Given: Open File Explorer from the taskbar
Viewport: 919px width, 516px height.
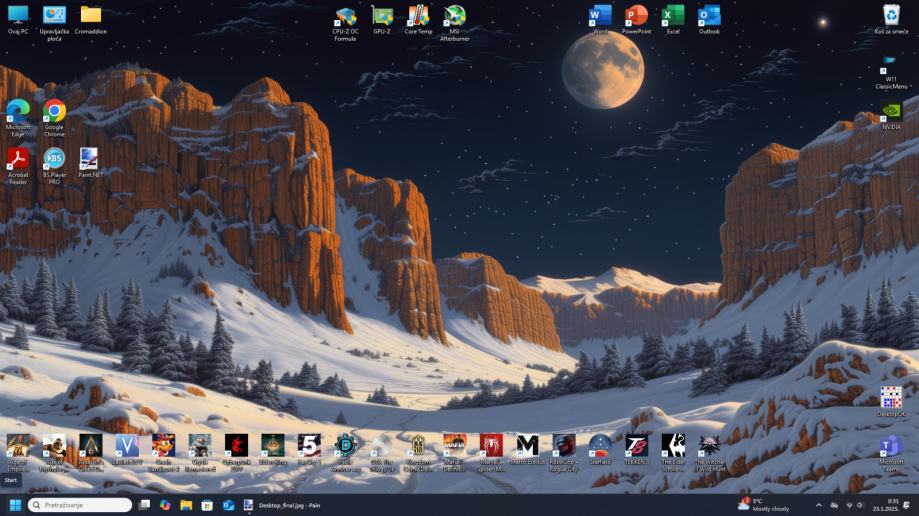Looking at the screenshot, I should (x=186, y=505).
